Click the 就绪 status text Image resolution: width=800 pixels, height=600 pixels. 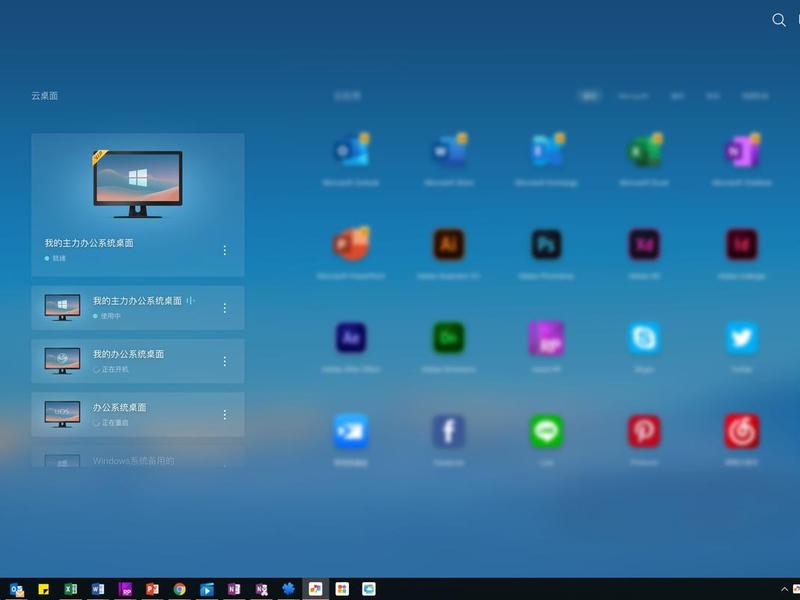coord(59,258)
